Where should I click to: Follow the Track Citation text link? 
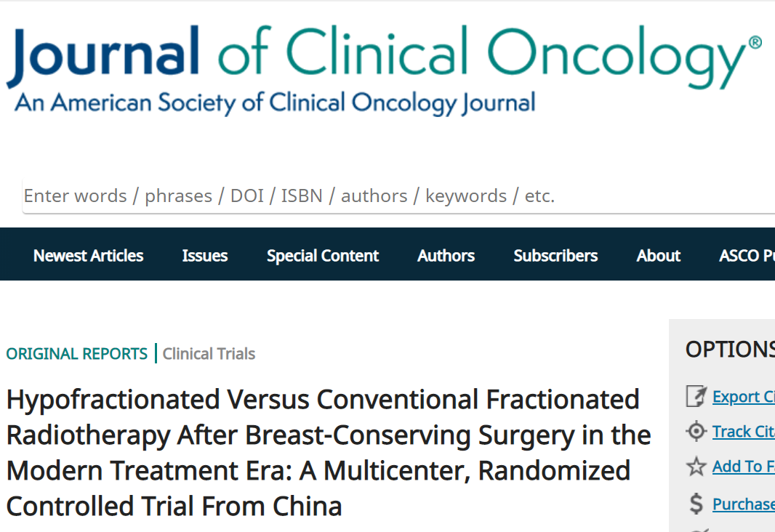tap(743, 432)
